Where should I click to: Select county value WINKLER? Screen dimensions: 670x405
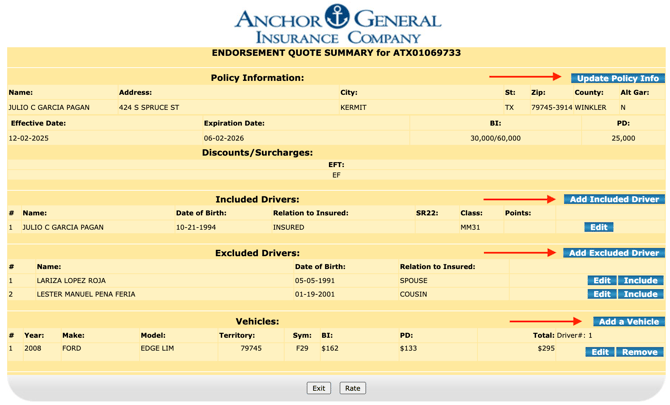click(x=590, y=108)
